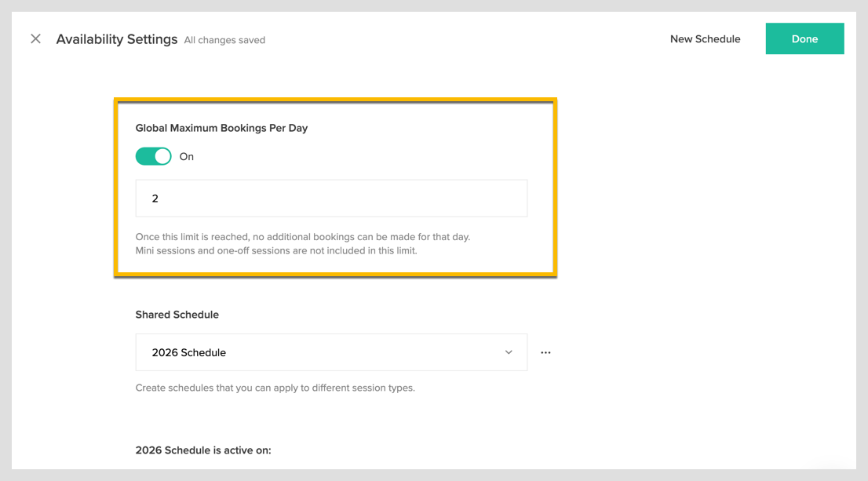Click the value 2 in bookings field
This screenshot has height=481, width=868.
(155, 199)
